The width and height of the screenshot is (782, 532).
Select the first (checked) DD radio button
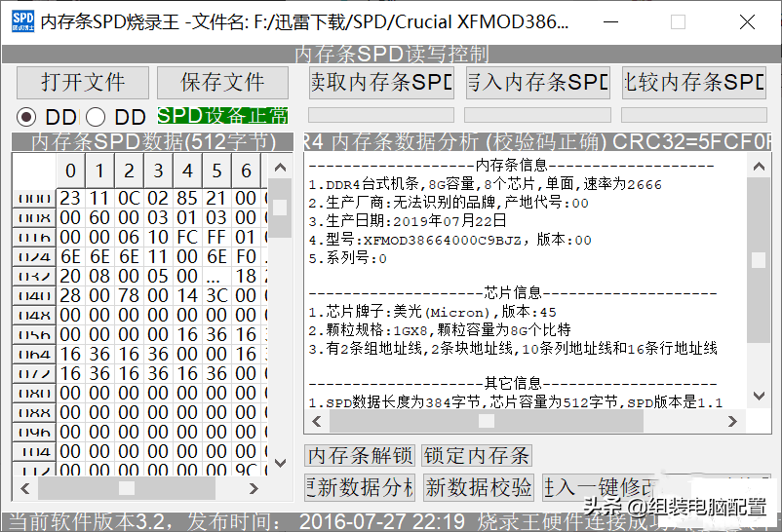click(28, 117)
